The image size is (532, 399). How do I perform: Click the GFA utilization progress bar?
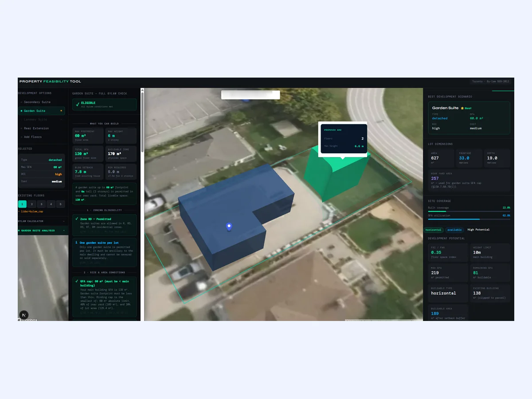469,219
